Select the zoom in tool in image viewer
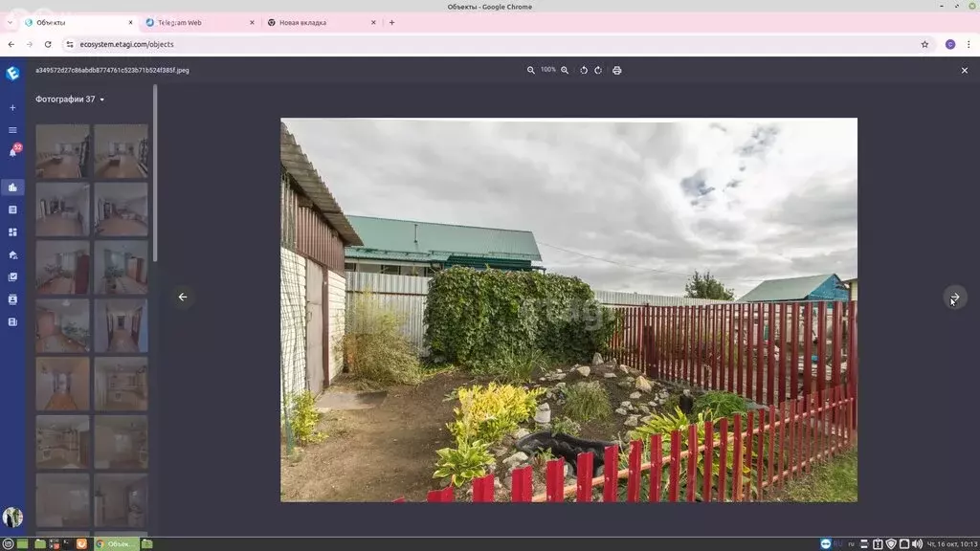The width and height of the screenshot is (980, 551). (565, 69)
